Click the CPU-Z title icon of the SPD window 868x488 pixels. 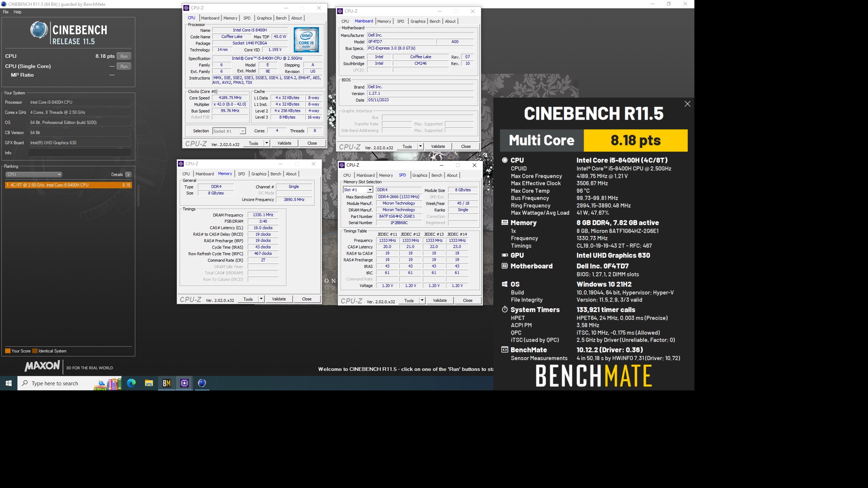[x=342, y=165]
